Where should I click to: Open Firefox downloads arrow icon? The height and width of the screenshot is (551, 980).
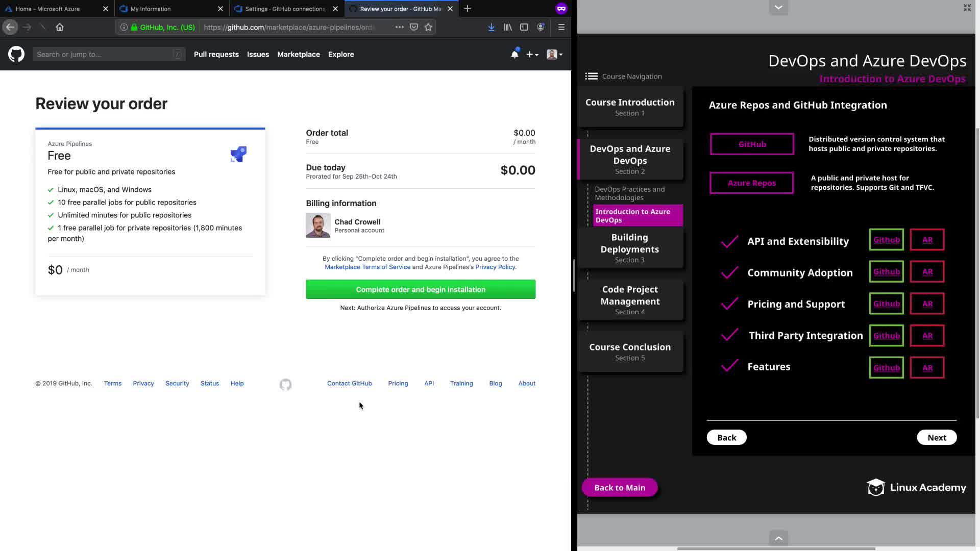pyautogui.click(x=491, y=27)
